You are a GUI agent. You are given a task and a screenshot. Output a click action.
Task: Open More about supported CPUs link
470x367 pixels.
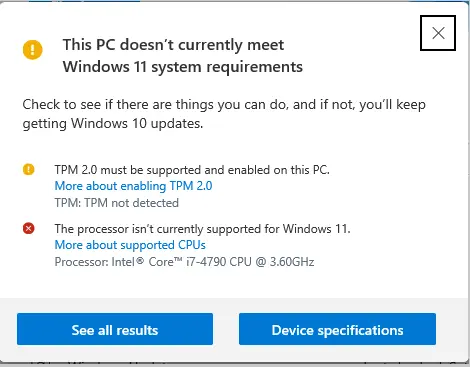130,245
